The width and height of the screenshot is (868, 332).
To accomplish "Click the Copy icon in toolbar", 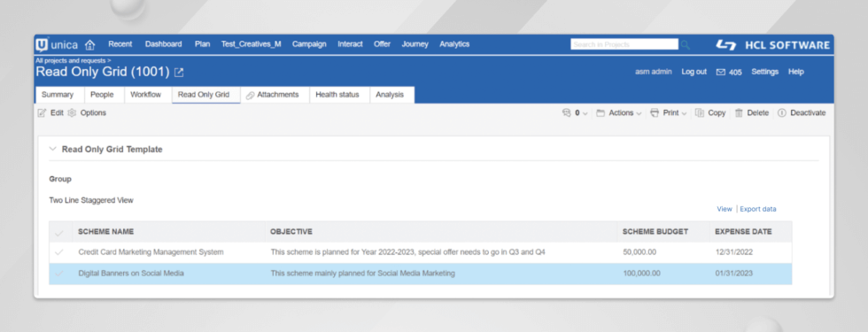I will [x=700, y=113].
